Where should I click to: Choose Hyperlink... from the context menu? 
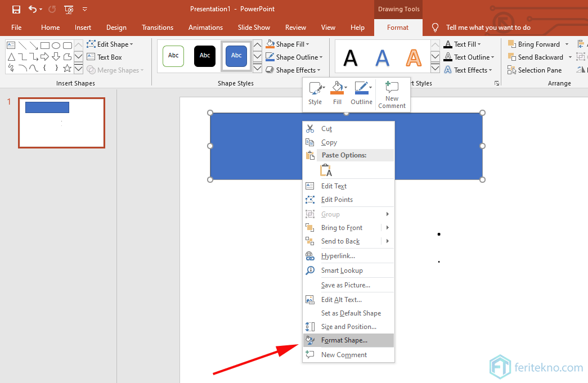pyautogui.click(x=348, y=255)
